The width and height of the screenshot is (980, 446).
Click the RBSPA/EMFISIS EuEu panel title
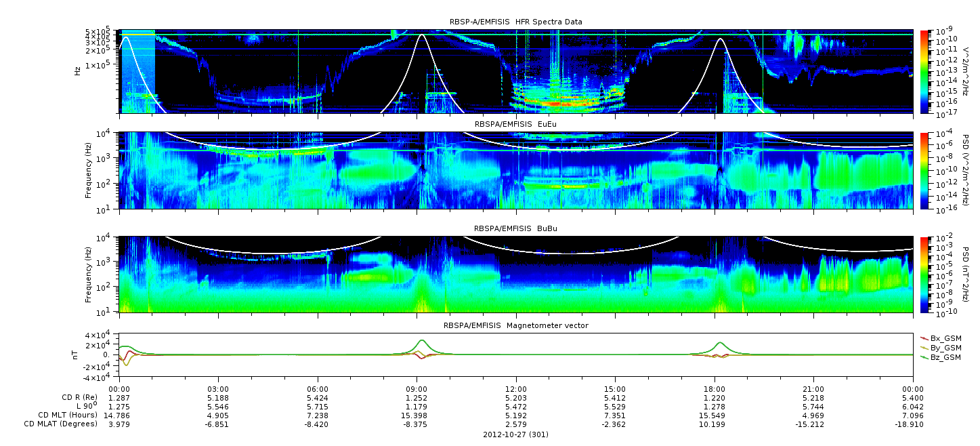(515, 124)
